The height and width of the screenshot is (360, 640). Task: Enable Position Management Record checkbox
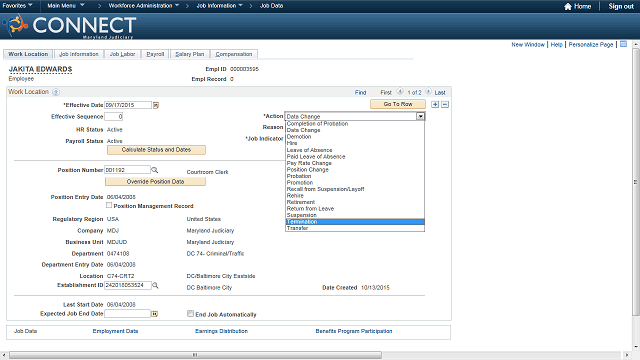coord(109,205)
